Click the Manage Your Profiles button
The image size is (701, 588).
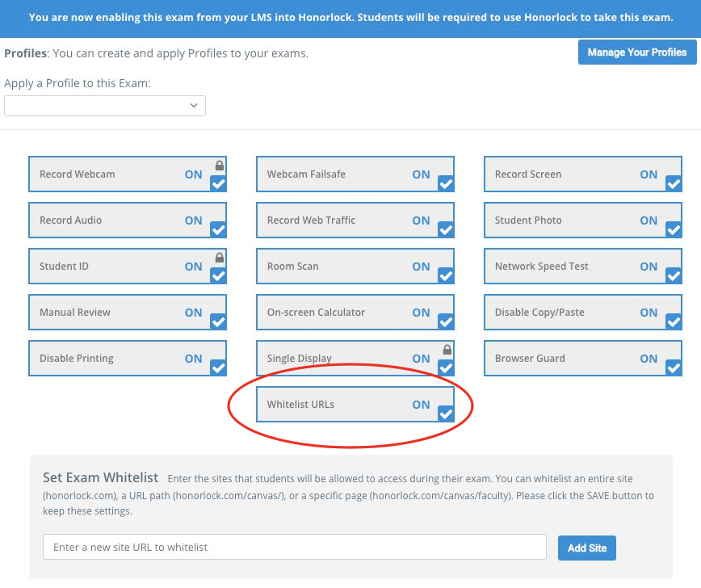tap(637, 52)
